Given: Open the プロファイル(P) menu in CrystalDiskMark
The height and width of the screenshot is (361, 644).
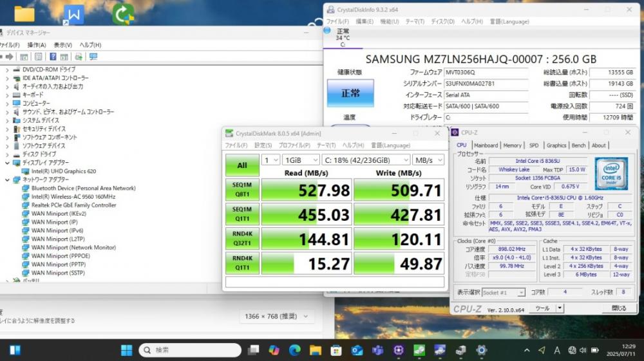Looking at the screenshot, I should (x=294, y=145).
